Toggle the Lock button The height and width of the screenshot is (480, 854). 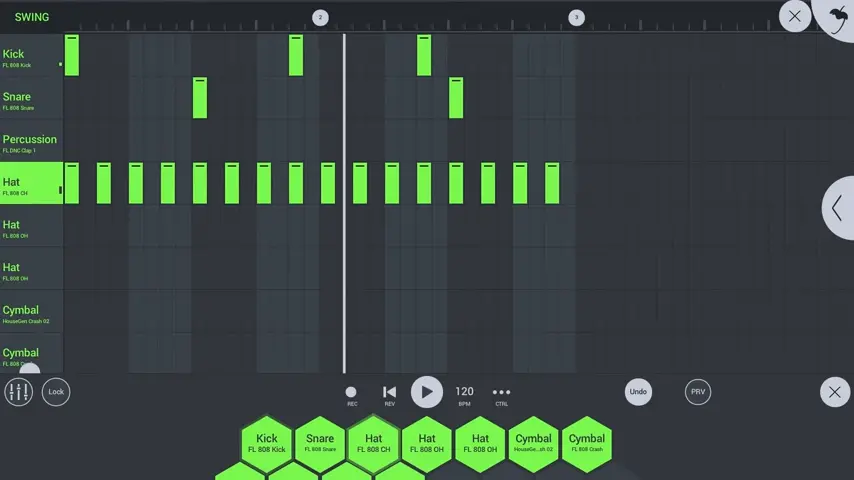coord(56,392)
